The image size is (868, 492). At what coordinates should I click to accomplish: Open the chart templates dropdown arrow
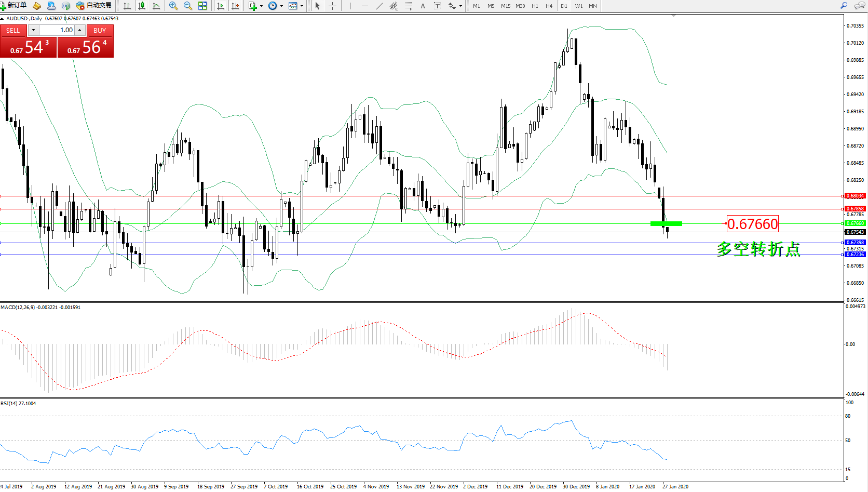(x=302, y=6)
